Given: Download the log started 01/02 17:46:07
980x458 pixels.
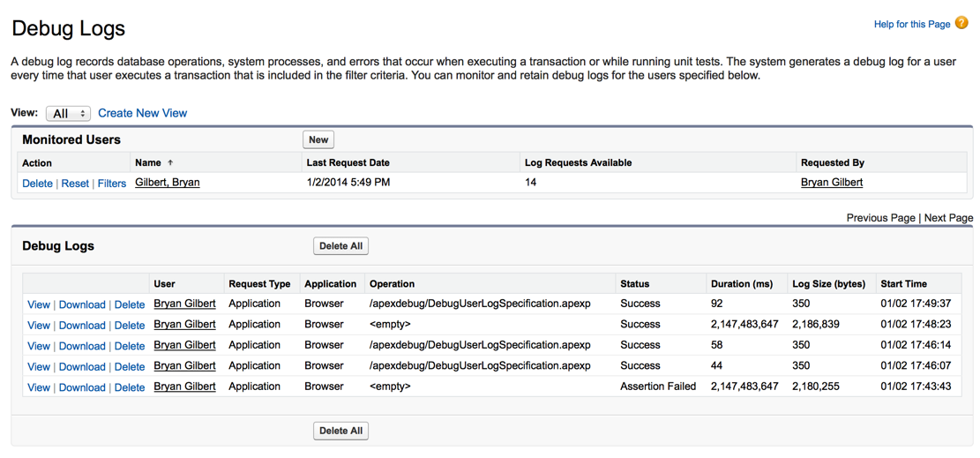Looking at the screenshot, I should [82, 366].
